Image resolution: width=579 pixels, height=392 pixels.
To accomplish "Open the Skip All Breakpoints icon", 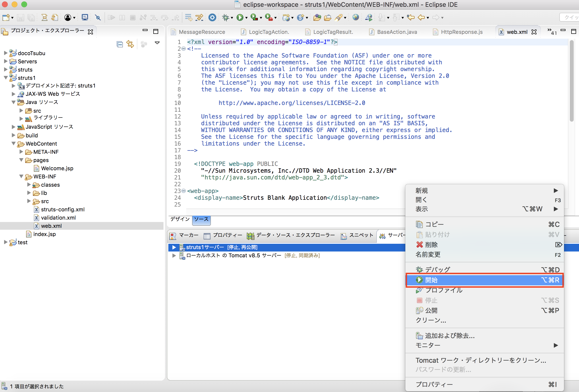I will point(98,17).
